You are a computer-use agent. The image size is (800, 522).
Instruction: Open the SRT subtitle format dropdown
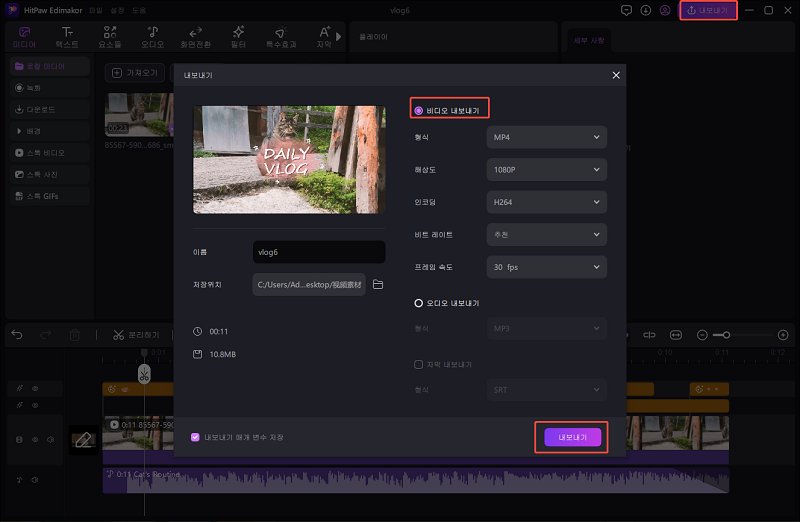pyautogui.click(x=546, y=390)
